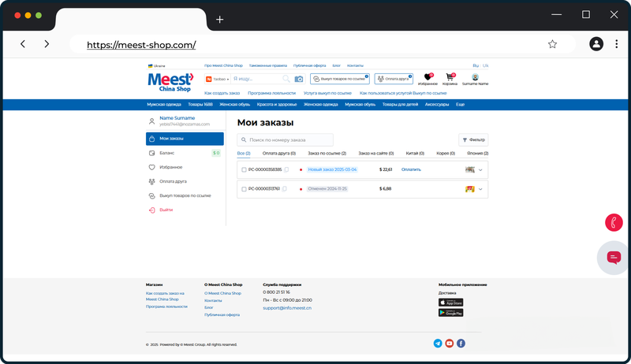This screenshot has height=364, width=631.
Task: Click the browser address bar URL
Action: (141, 45)
